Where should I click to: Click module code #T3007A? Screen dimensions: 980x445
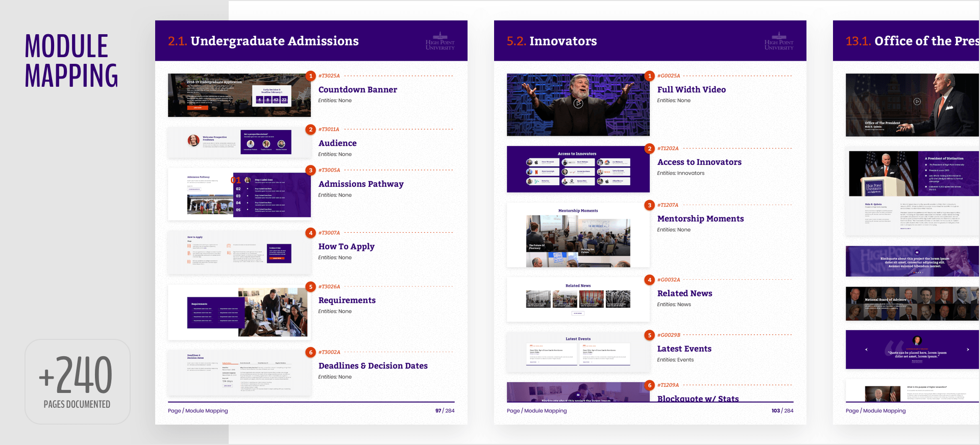(x=329, y=233)
